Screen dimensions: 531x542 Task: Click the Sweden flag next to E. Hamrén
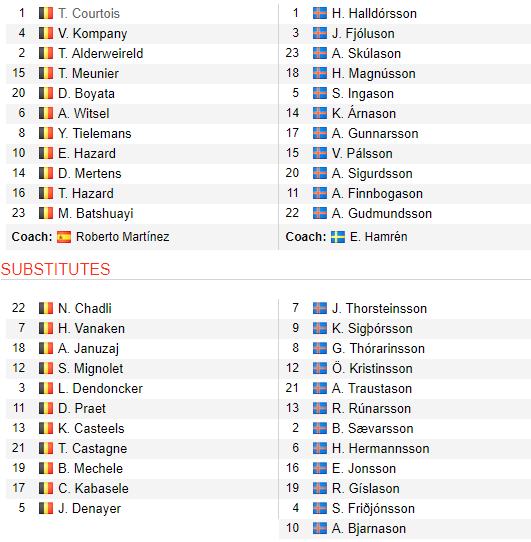338,237
